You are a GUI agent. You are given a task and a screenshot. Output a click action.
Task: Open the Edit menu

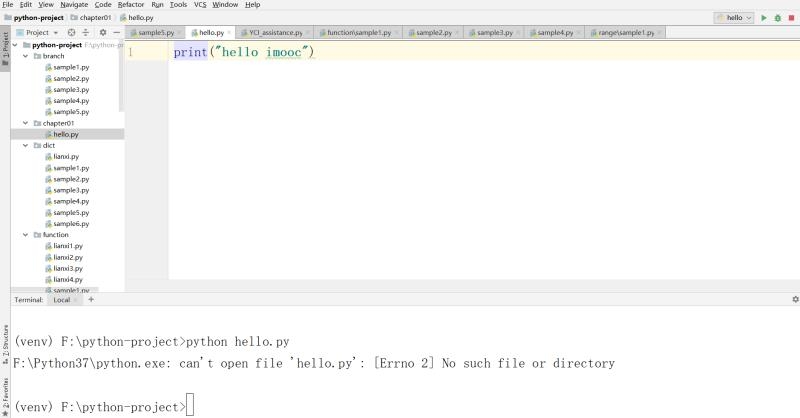click(x=26, y=5)
